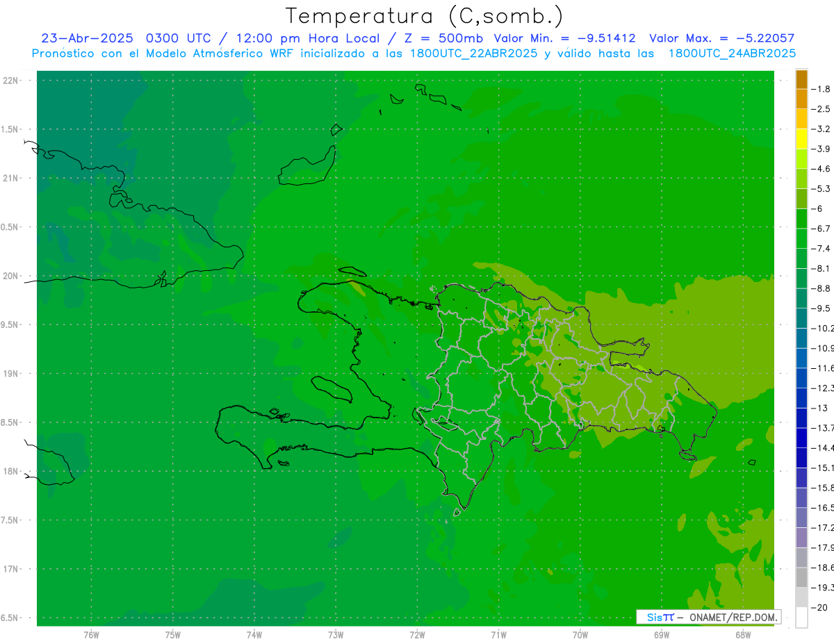Viewport: 834px width, 644px height.
Task: Click the '68W' longitude axis label
Action: 743,634
